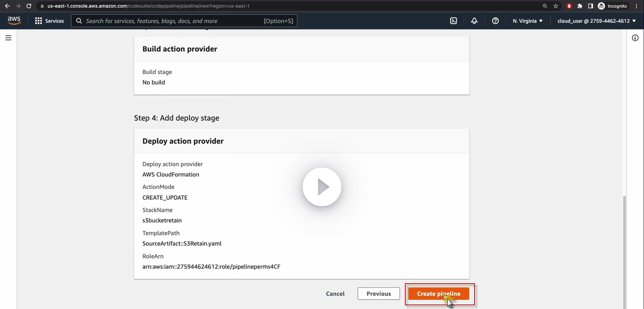Click the browser address bar URL

point(148,6)
